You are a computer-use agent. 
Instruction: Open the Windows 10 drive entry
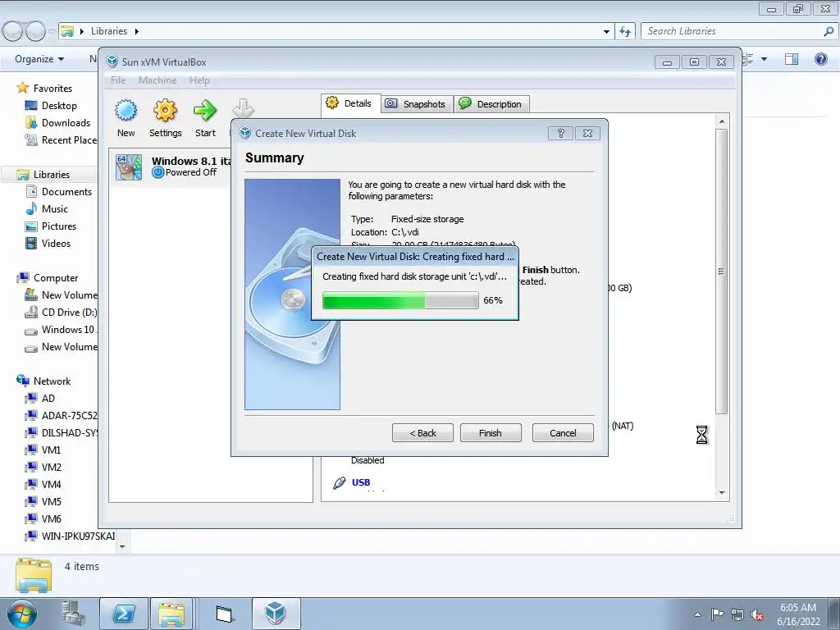click(x=67, y=330)
